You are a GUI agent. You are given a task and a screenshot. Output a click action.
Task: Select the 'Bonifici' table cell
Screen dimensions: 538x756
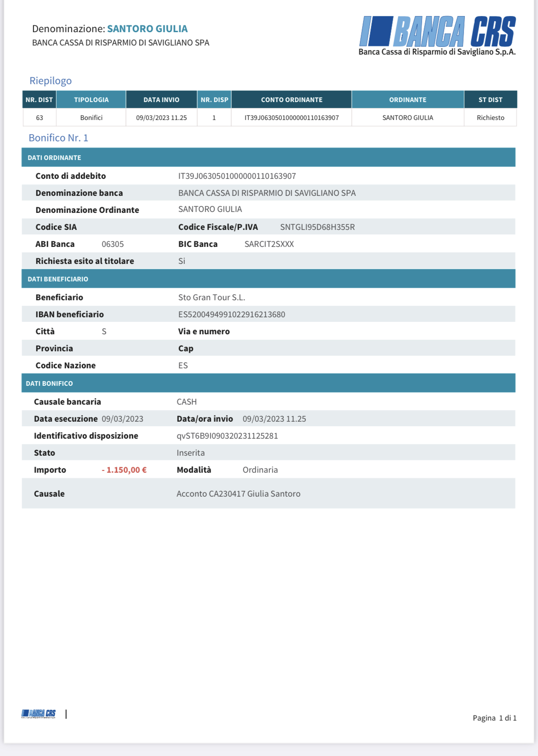91,118
